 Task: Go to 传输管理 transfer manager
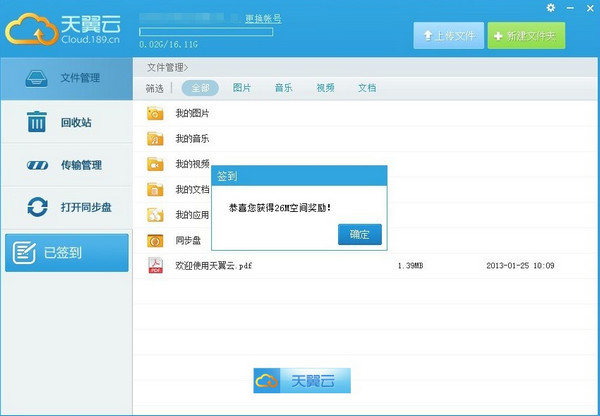point(65,165)
